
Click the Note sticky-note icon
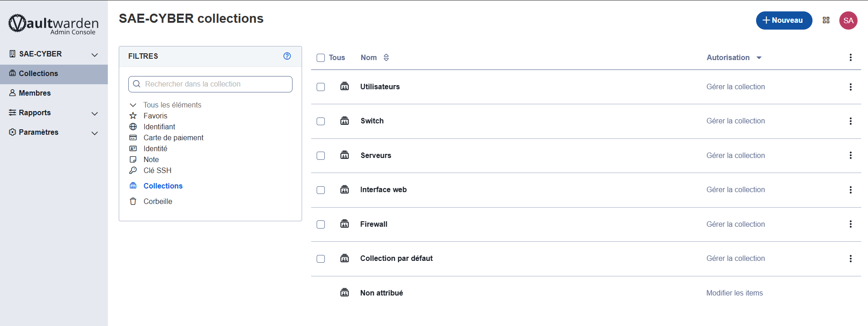pyautogui.click(x=133, y=159)
